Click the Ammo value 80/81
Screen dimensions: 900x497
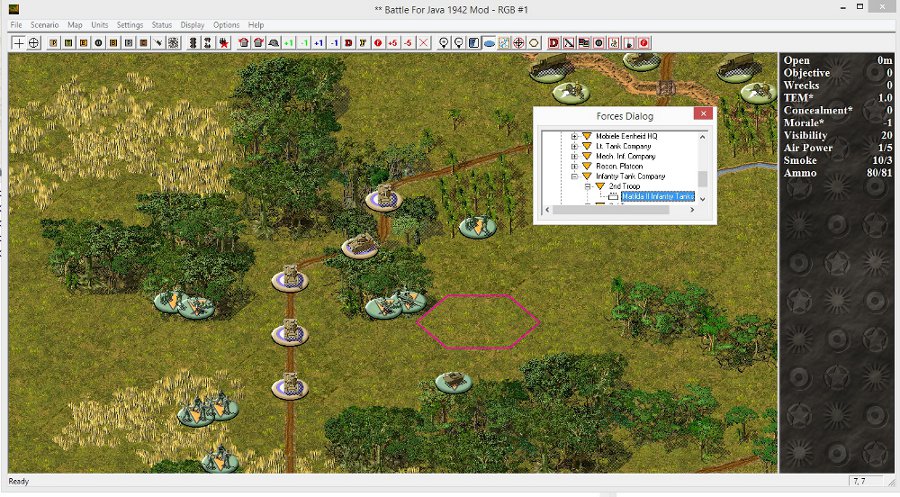point(879,173)
